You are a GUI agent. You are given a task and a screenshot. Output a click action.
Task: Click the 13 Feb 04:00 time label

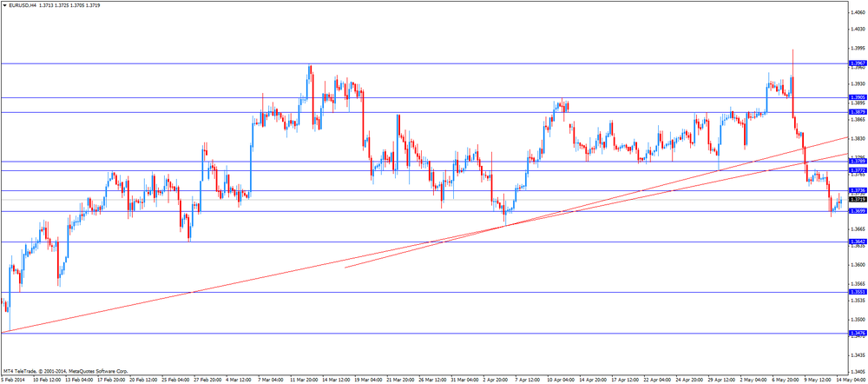(77, 381)
